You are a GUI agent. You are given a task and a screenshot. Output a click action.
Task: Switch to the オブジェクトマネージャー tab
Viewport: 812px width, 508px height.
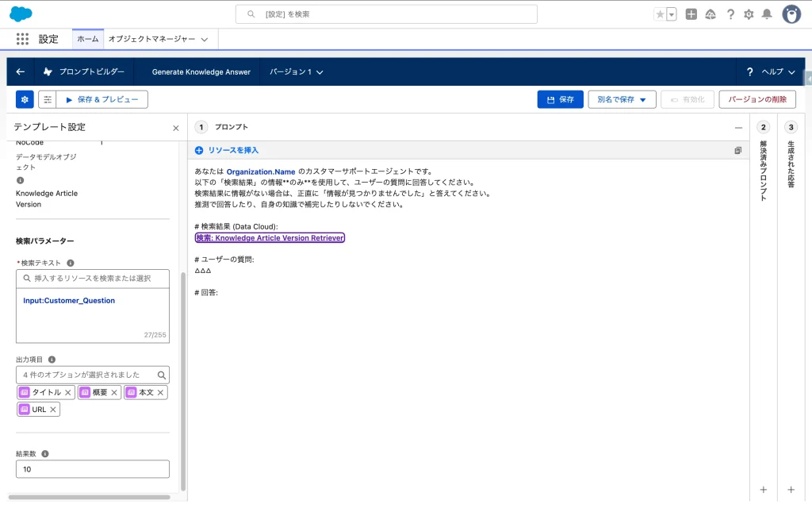coord(157,39)
